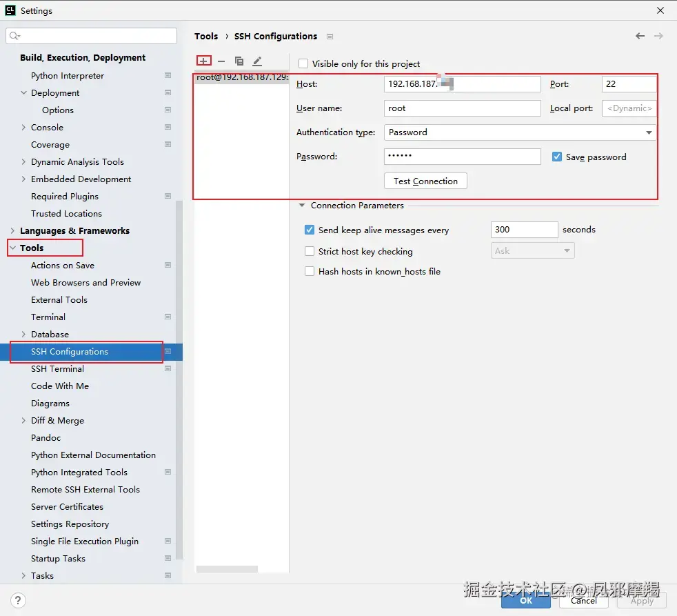Remove selected SSH configuration with minus icon
Screen dimensions: 677x616
tap(221, 61)
